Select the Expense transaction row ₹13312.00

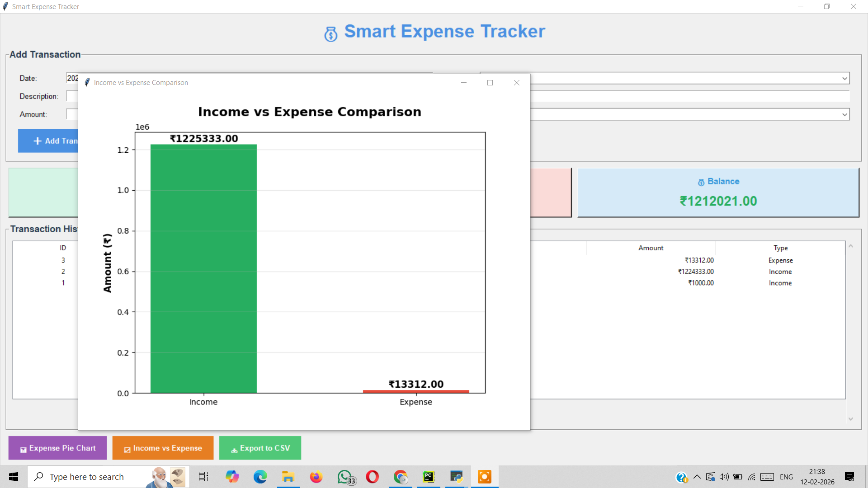[699, 260]
